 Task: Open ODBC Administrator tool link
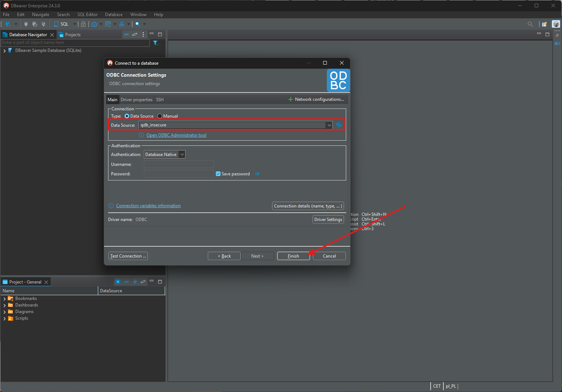[176, 135]
